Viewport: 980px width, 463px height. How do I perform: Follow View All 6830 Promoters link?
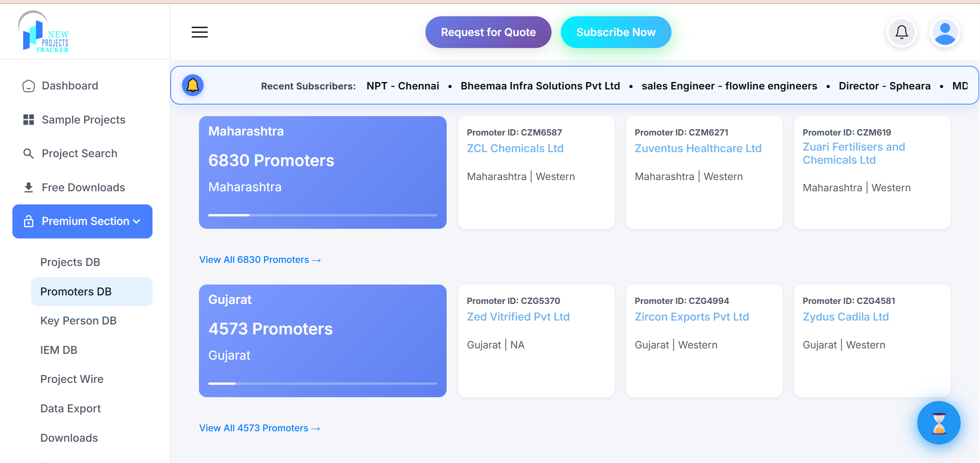click(260, 260)
